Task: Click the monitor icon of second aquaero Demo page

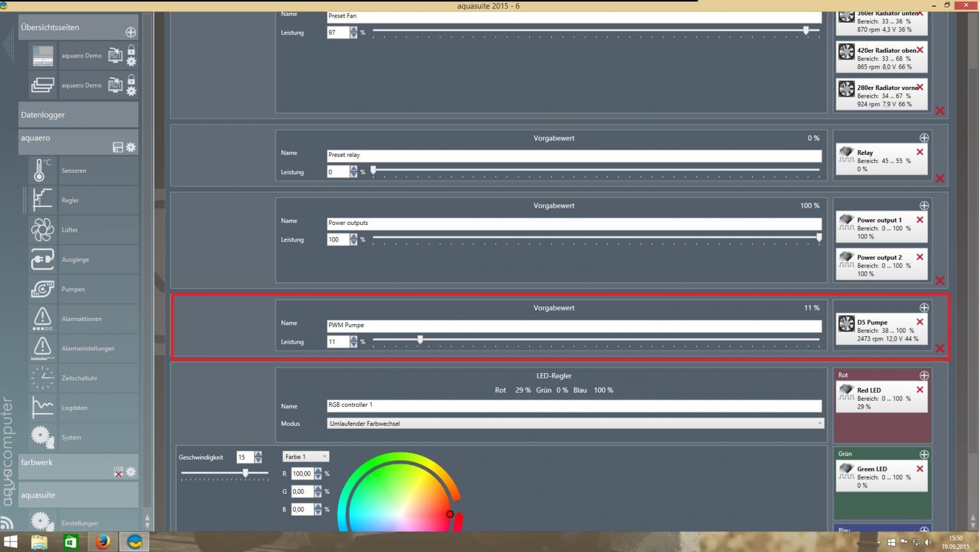Action: [x=115, y=85]
